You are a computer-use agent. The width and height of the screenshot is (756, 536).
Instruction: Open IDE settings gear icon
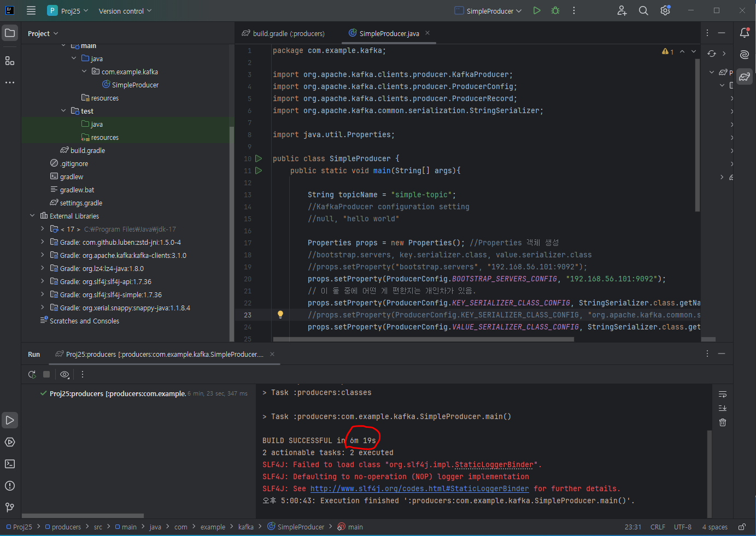click(665, 10)
